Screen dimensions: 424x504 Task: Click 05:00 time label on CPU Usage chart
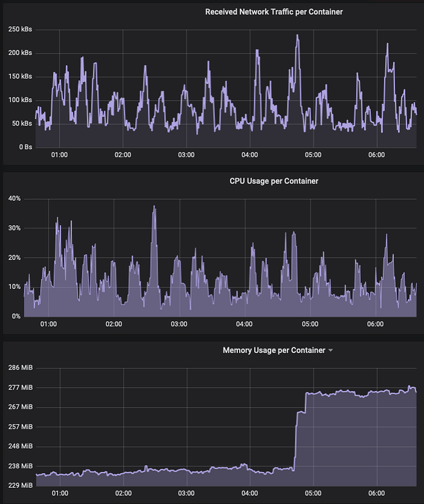tap(310, 324)
